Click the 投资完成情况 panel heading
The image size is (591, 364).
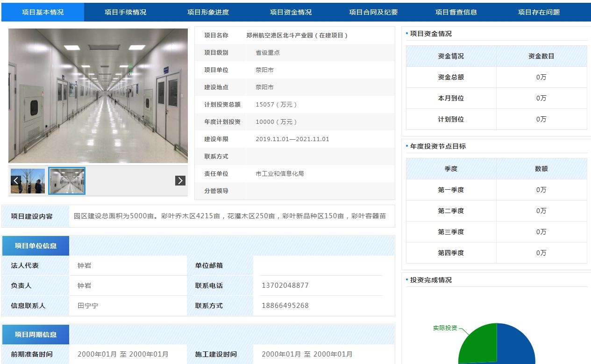point(431,280)
